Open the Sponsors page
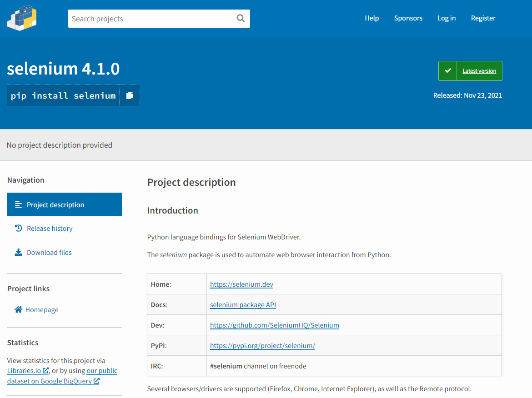This screenshot has width=532, height=398. click(408, 18)
